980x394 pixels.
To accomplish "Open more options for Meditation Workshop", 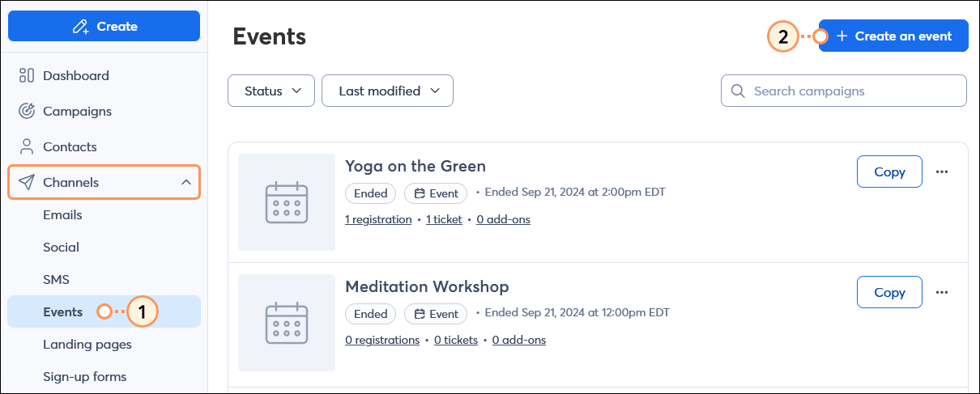I will click(941, 293).
